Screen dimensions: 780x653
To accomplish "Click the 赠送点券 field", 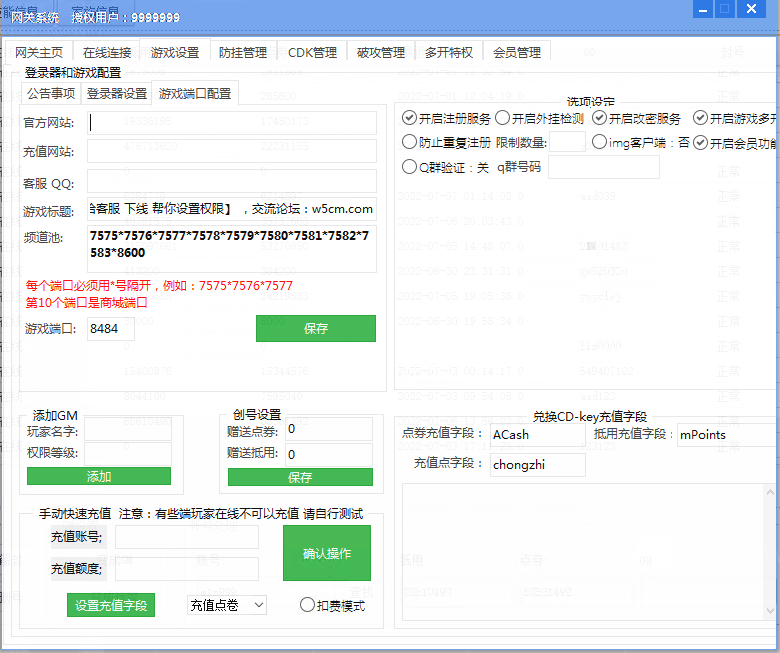I will (329, 429).
